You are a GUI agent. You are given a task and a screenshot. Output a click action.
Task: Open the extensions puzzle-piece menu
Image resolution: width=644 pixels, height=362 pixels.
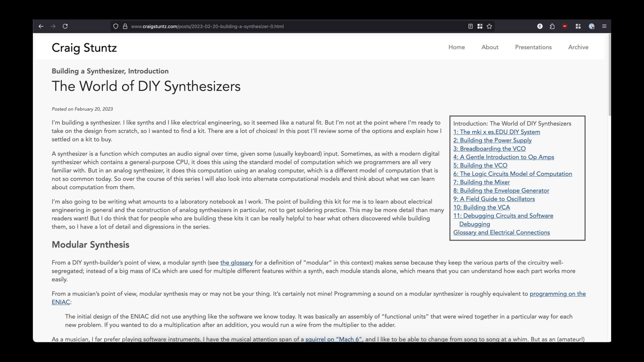[552, 26]
